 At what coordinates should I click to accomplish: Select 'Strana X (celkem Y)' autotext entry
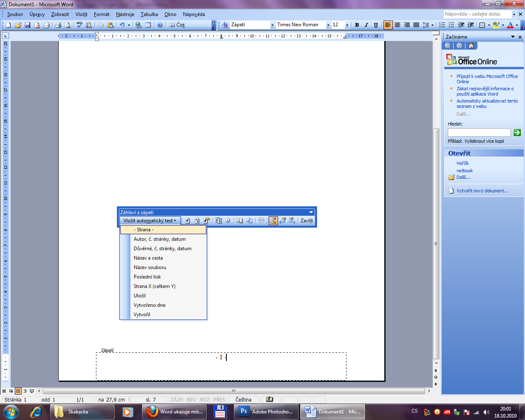pos(163,286)
